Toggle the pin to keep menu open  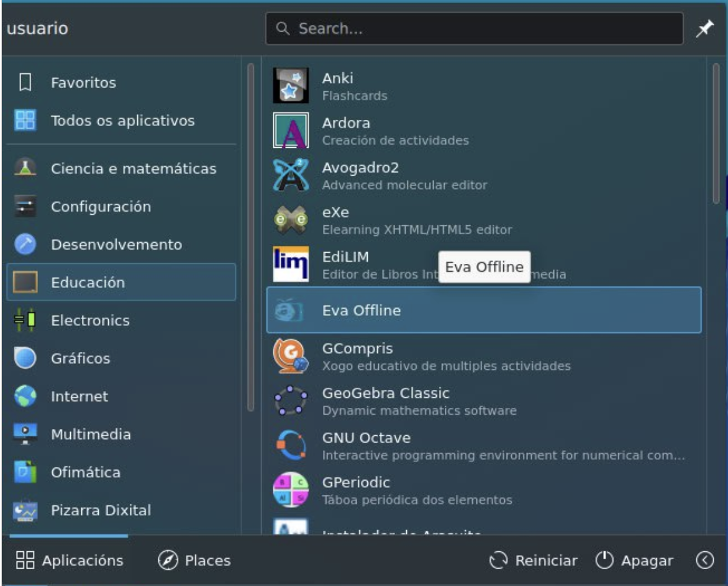click(x=704, y=29)
